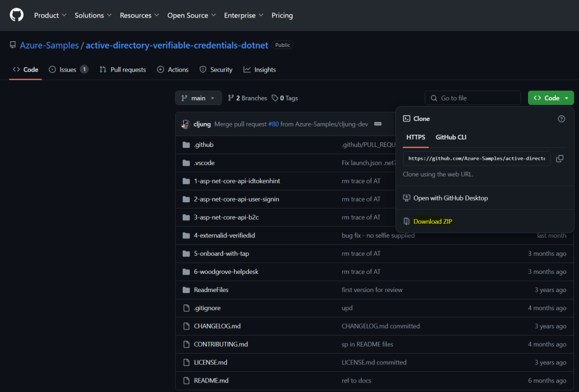Click the HTTPS clone URL text field
This screenshot has width=579, height=392.
[x=477, y=159]
